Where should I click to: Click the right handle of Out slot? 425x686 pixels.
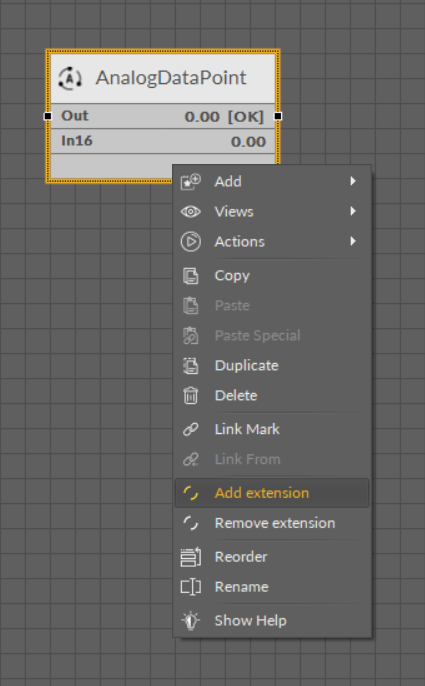278,116
